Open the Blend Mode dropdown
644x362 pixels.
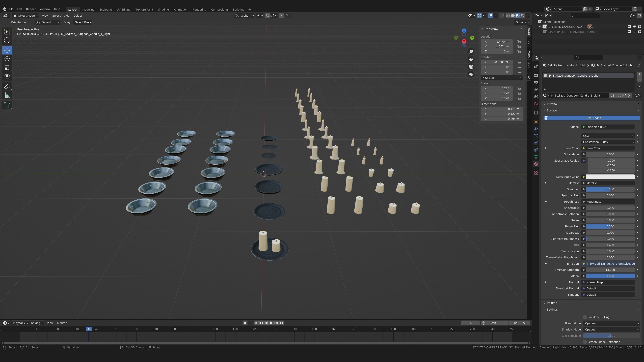tap(611, 323)
